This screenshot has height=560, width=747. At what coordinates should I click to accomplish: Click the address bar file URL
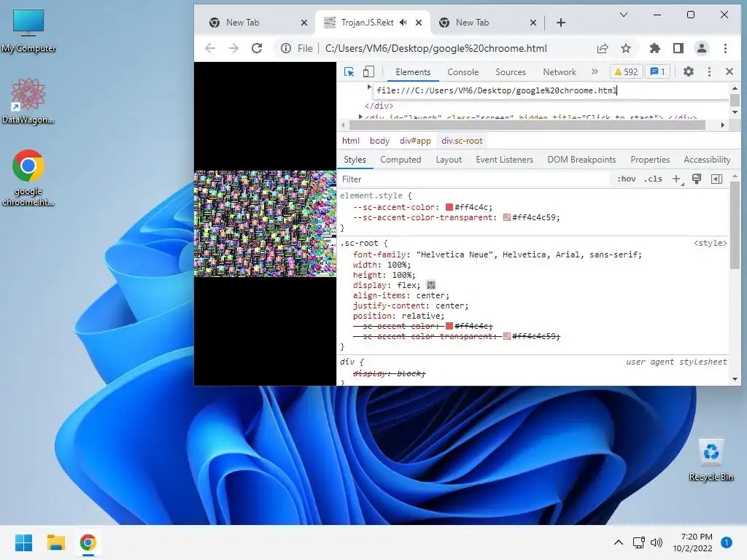(x=436, y=49)
